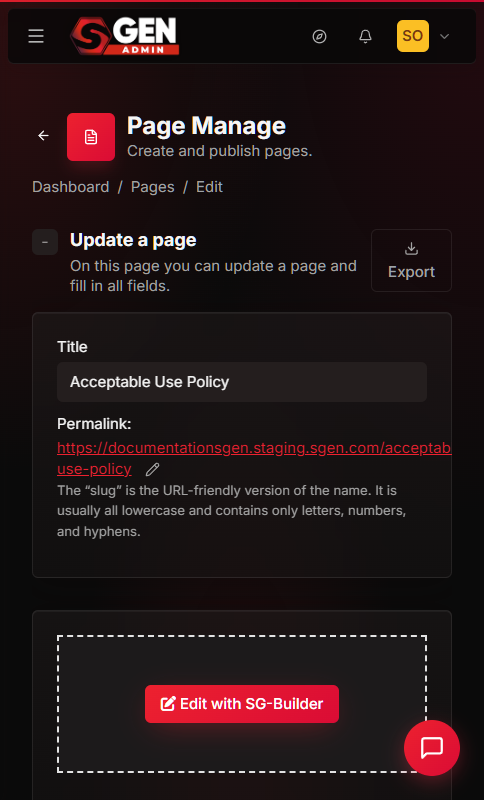Open the chat support bubble
The height and width of the screenshot is (800, 484).
(x=432, y=748)
